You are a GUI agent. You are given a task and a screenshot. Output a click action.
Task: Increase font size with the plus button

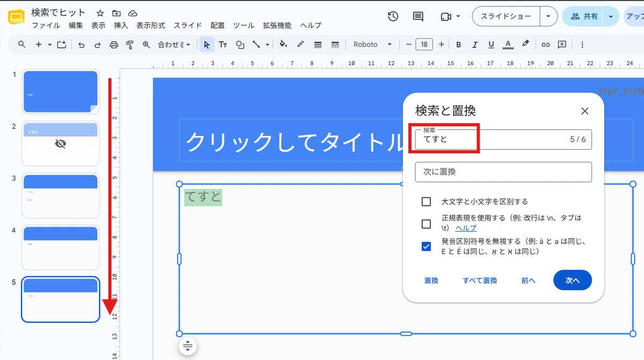click(x=441, y=45)
